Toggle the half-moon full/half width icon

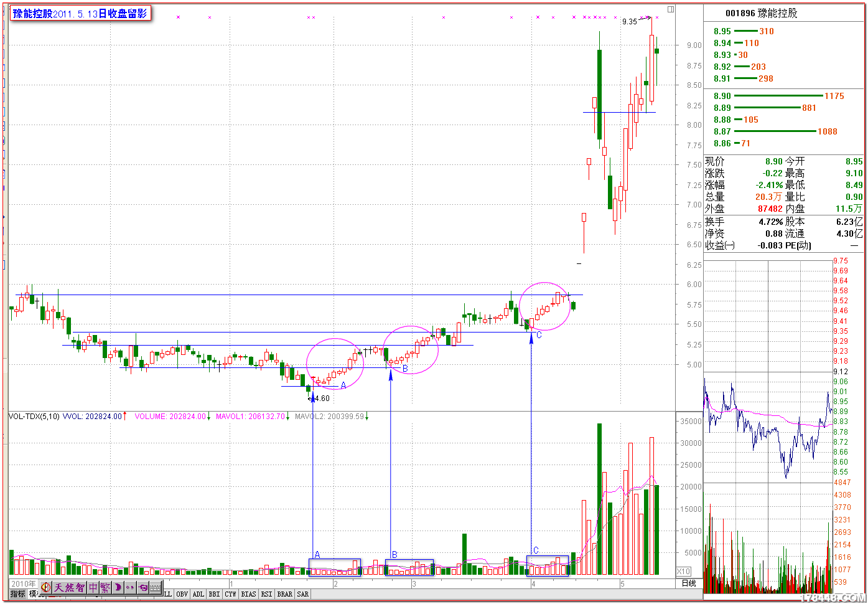118,587
